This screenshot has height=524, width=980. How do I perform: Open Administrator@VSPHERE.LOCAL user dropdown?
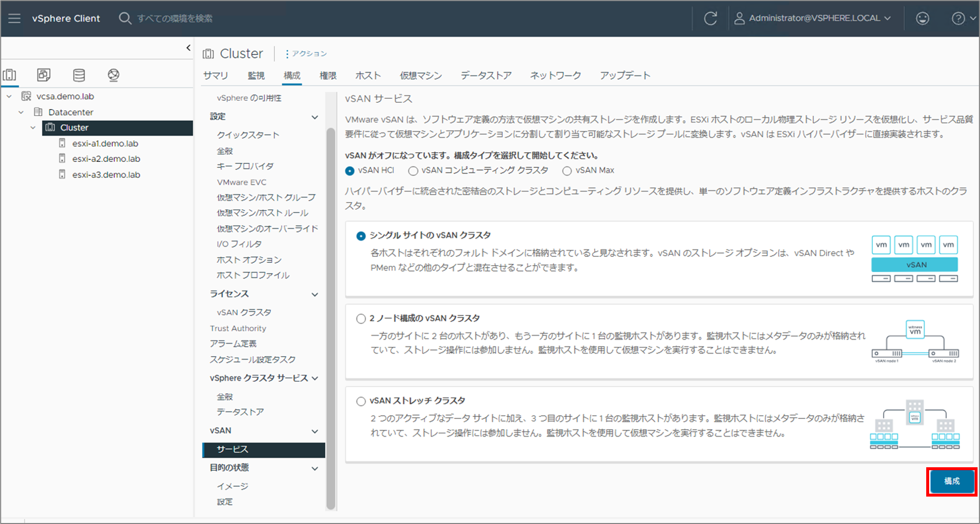[813, 18]
